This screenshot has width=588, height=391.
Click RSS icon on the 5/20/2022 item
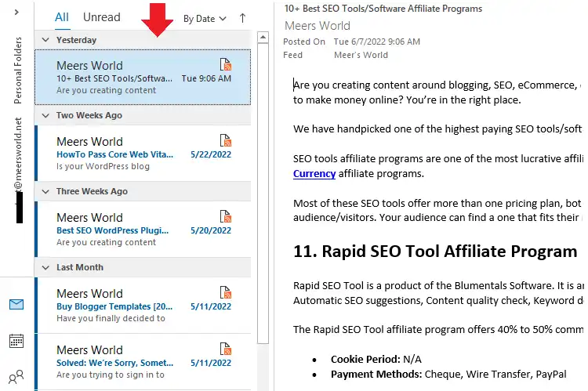click(225, 217)
